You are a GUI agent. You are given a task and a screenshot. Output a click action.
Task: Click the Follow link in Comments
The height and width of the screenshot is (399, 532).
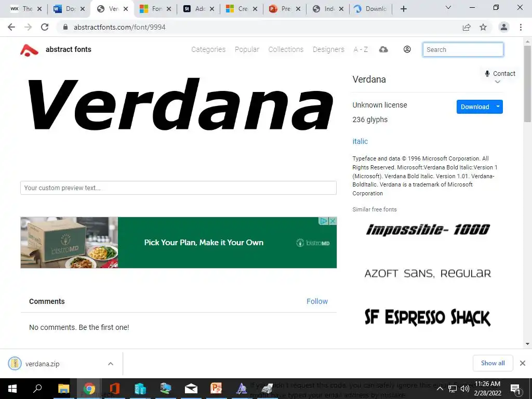(x=317, y=301)
